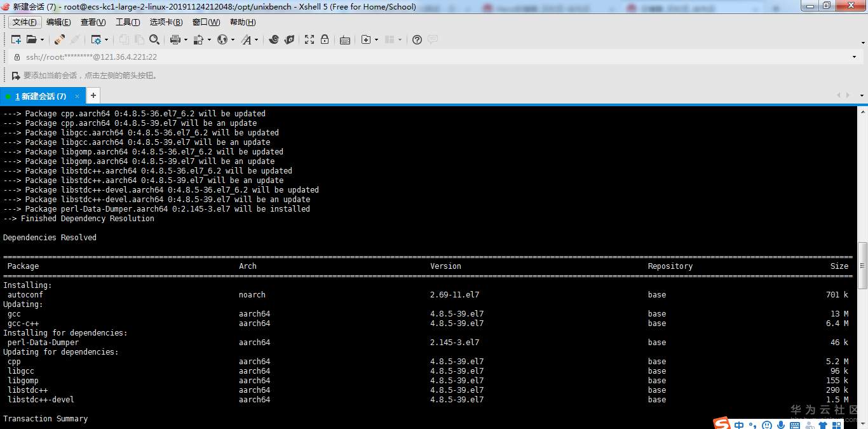Open the 查看(V) menu
Image resolution: width=868 pixels, height=429 pixels.
[93, 22]
